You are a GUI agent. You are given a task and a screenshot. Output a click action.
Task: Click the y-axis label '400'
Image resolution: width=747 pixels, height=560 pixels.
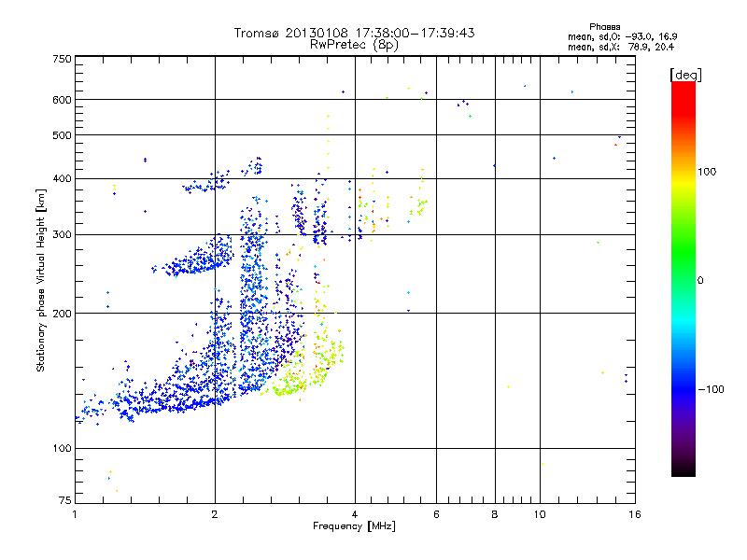tap(62, 179)
